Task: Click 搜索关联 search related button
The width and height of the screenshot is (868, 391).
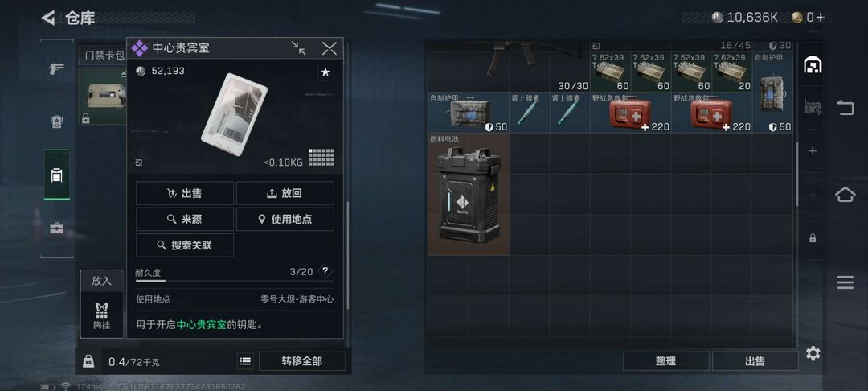Action: click(185, 245)
